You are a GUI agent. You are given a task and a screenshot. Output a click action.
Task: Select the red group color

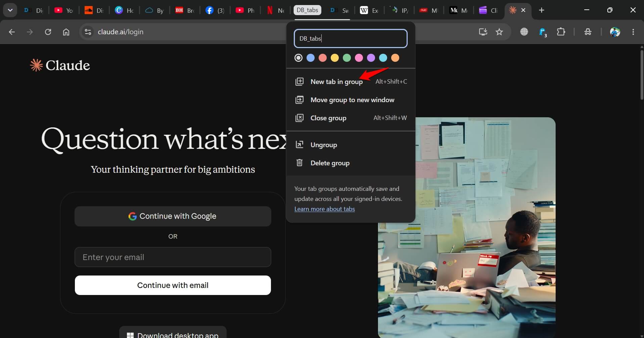[x=323, y=58]
